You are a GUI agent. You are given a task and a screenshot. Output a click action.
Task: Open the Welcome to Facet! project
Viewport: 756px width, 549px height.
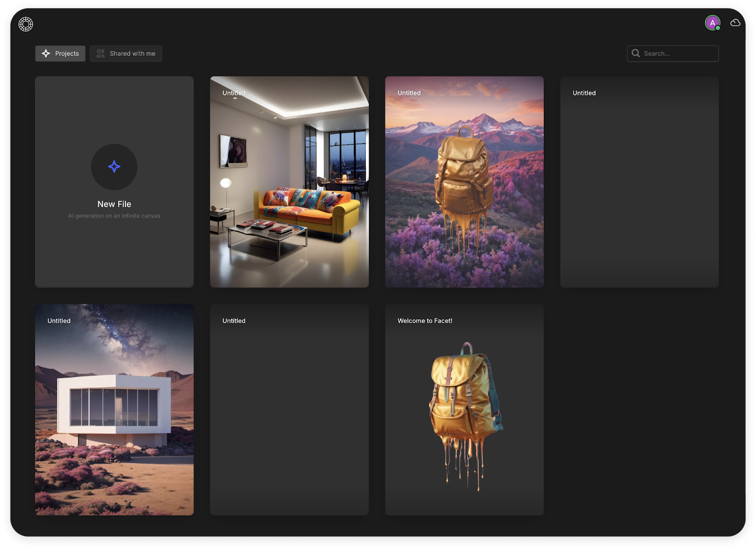464,410
